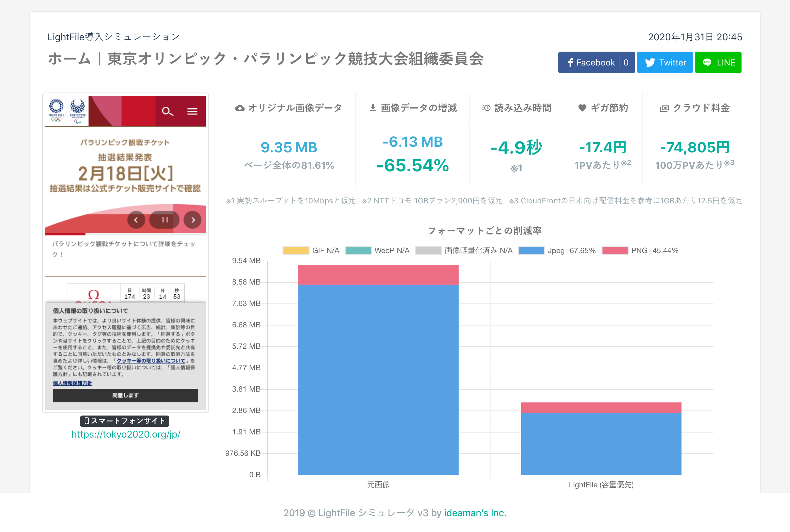
Task: Click the heart icon beside ギガ節約
Action: coord(582,108)
